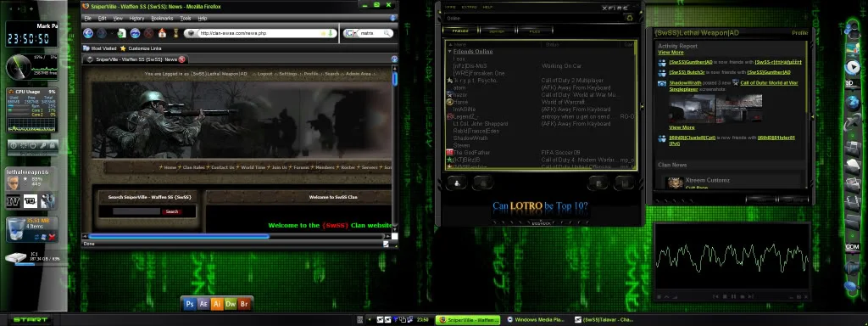Close the SniperVille News tab
868x326 pixels.
(x=181, y=59)
